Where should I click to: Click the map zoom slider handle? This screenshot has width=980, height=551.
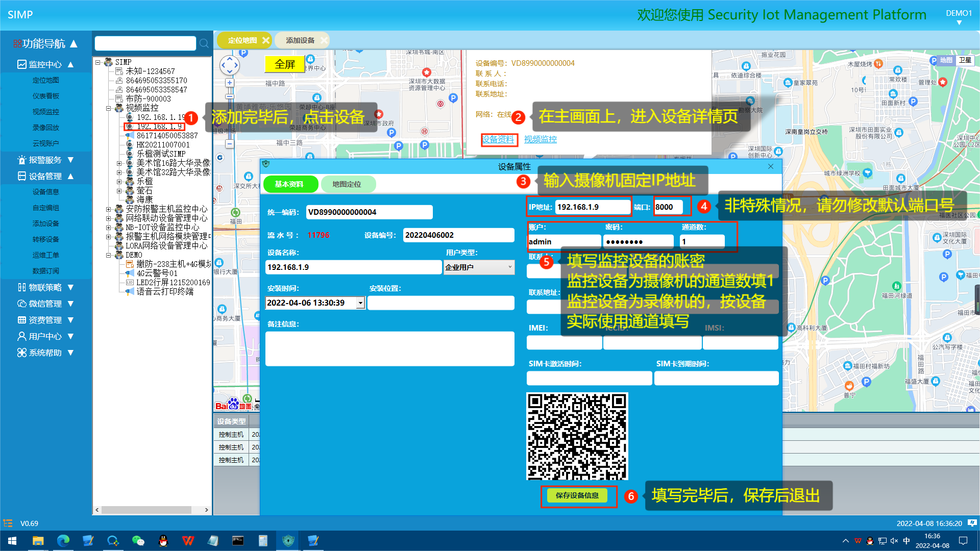coord(230,96)
